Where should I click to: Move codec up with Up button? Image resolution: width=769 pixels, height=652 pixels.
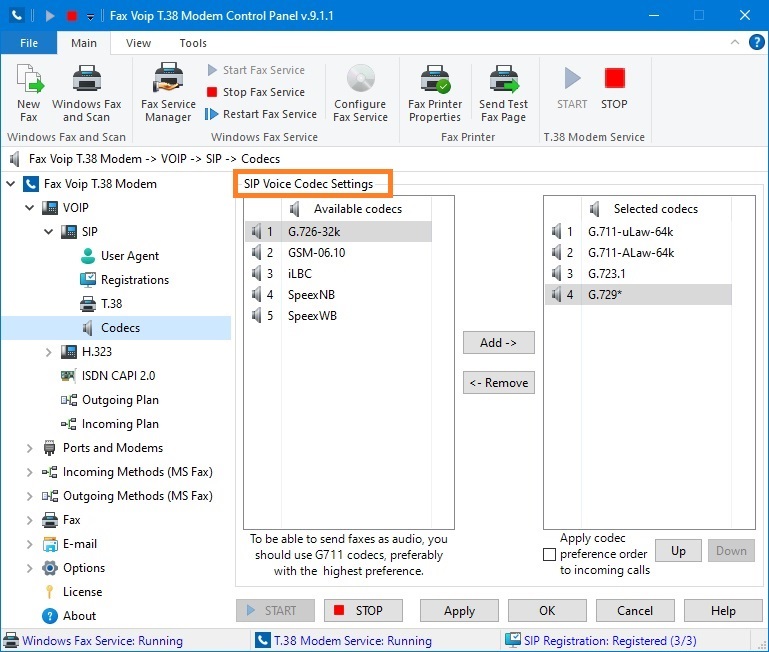point(678,551)
